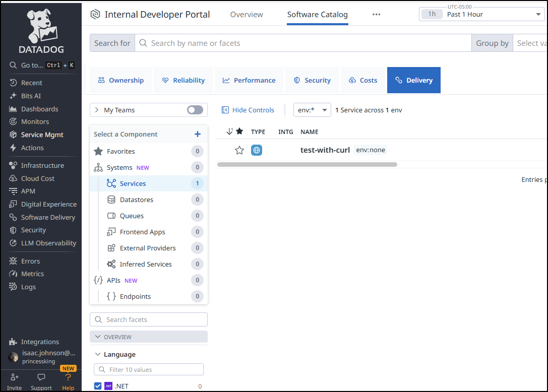This screenshot has height=392, width=548.
Task: Switch to the Performance view
Action: [249, 80]
